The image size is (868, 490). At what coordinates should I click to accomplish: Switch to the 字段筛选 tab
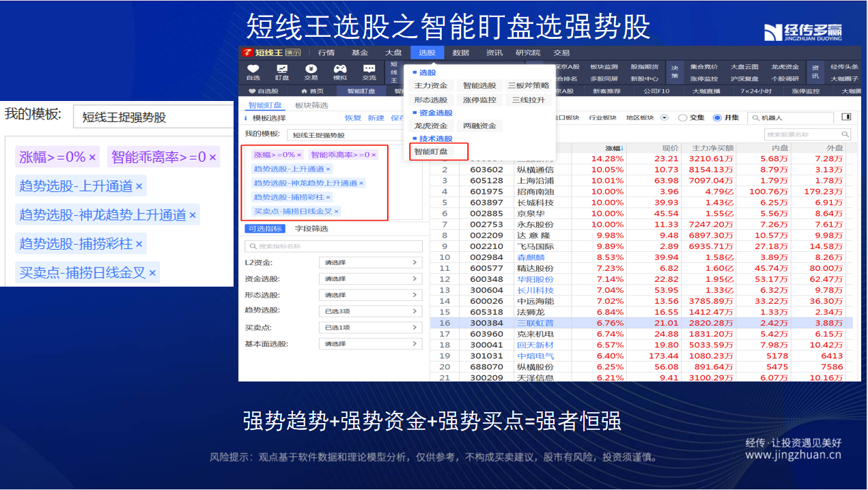pos(311,229)
